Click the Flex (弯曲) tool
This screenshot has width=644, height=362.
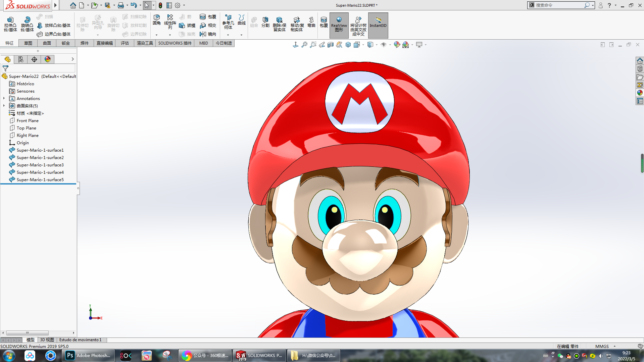click(311, 22)
